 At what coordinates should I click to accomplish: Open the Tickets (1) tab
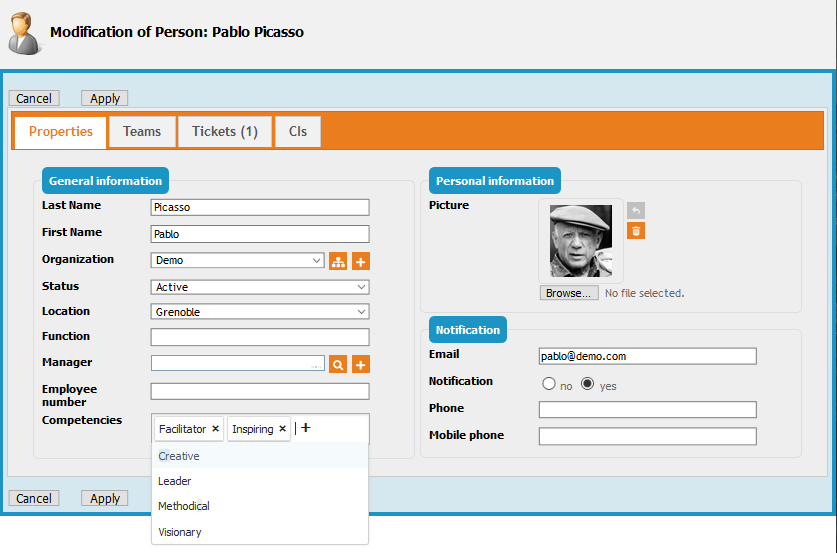pos(225,131)
